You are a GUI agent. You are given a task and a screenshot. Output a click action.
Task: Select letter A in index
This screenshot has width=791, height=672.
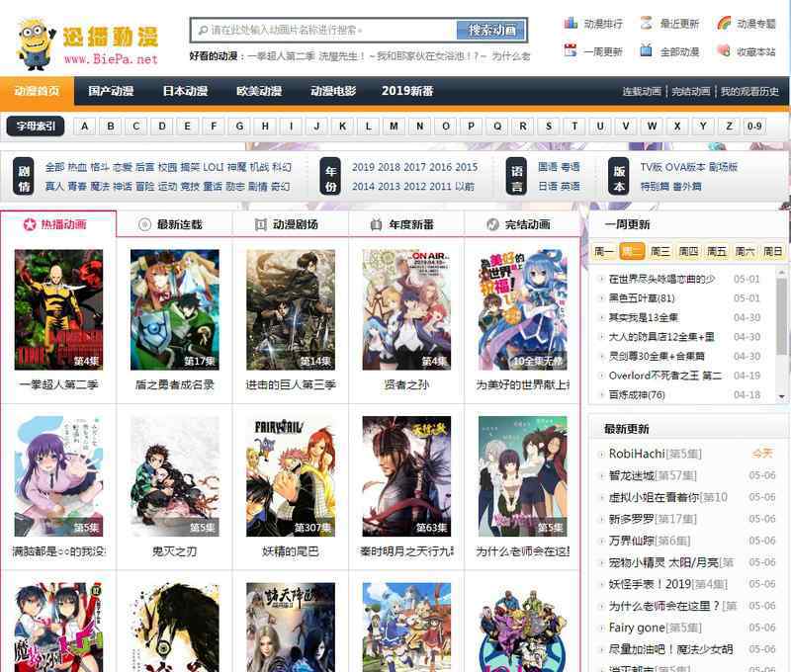tap(85, 126)
